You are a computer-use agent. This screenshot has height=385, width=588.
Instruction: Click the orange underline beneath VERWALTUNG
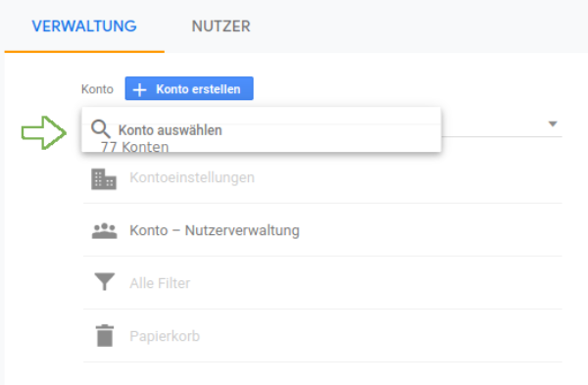click(84, 51)
